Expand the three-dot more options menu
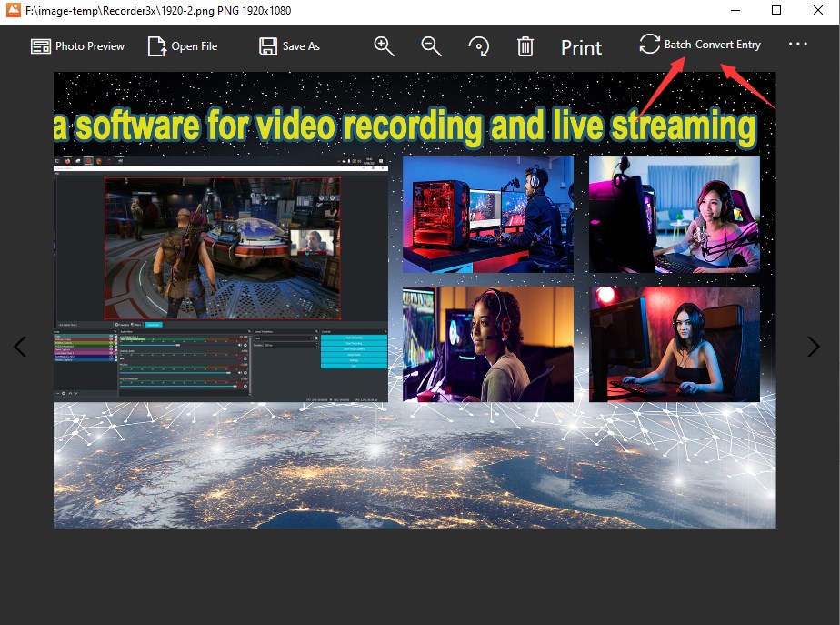 coord(798,45)
